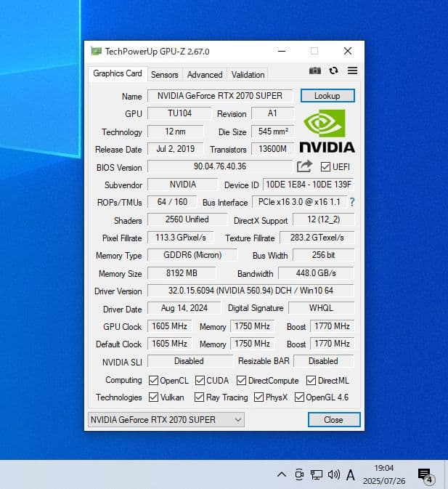Screen dimensions: 448x489
Task: Switch to the Sensors tab
Action: tap(165, 75)
